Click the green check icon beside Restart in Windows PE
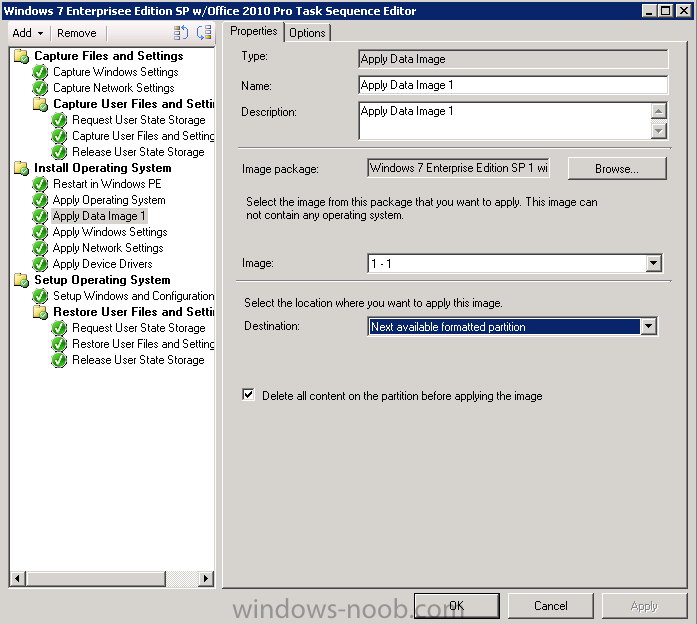Image resolution: width=697 pixels, height=624 pixels. pos(40,184)
